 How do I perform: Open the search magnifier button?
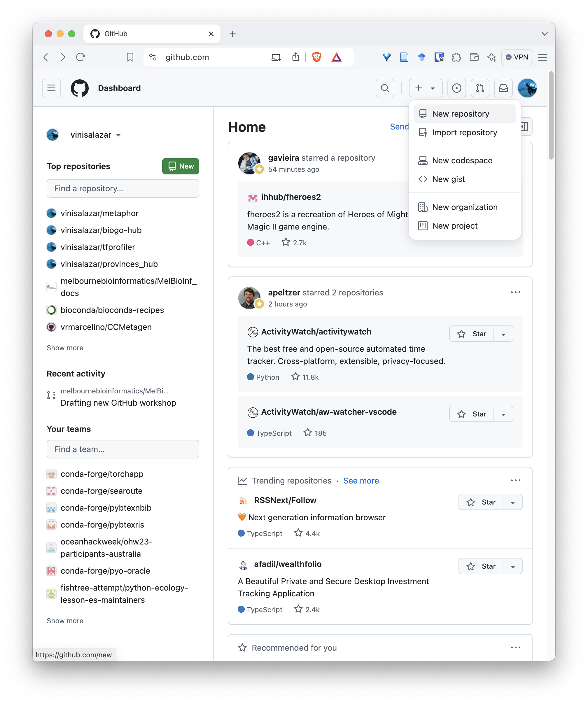pyautogui.click(x=385, y=88)
